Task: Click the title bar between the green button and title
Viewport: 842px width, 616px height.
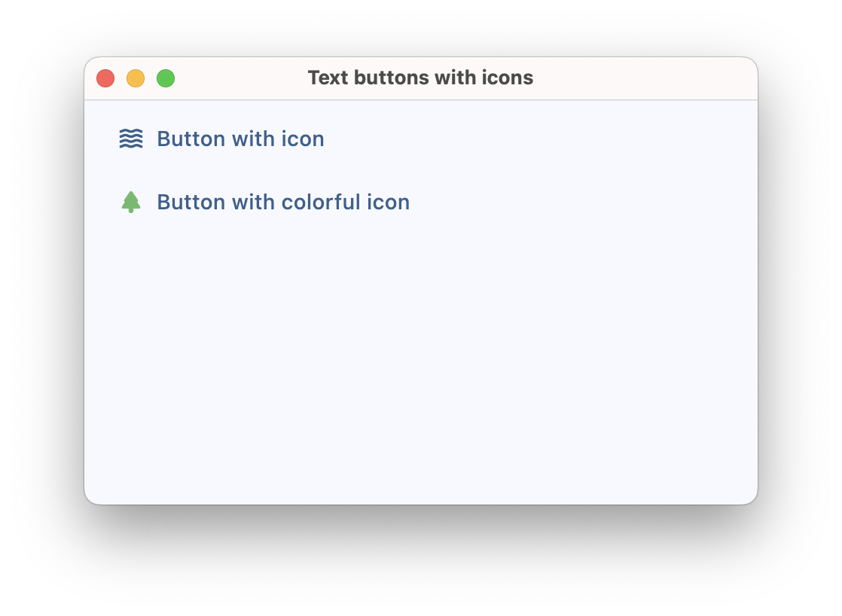Action: tap(241, 78)
